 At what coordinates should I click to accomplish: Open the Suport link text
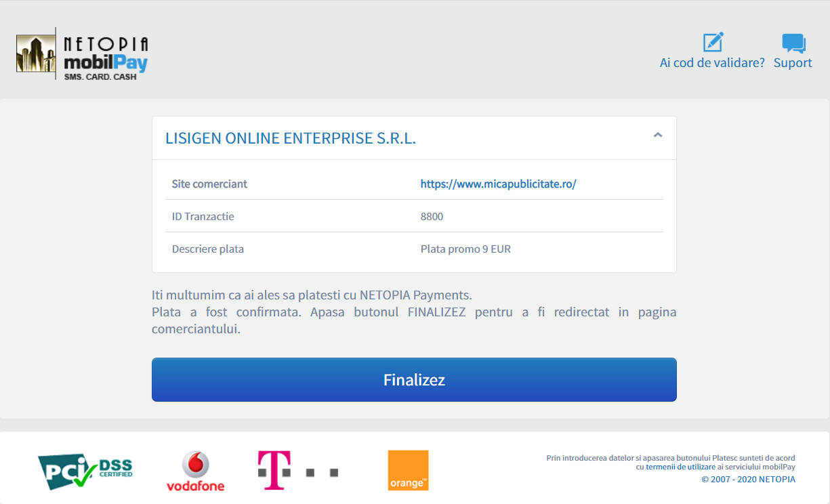point(793,63)
